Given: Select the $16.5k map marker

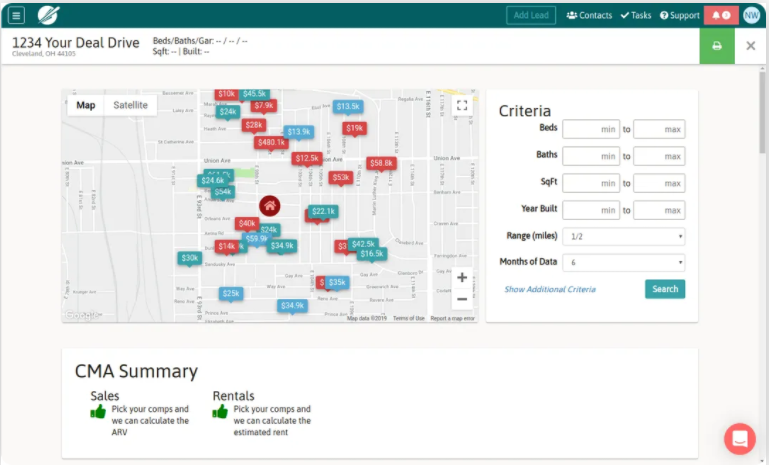Looking at the screenshot, I should 372,254.
